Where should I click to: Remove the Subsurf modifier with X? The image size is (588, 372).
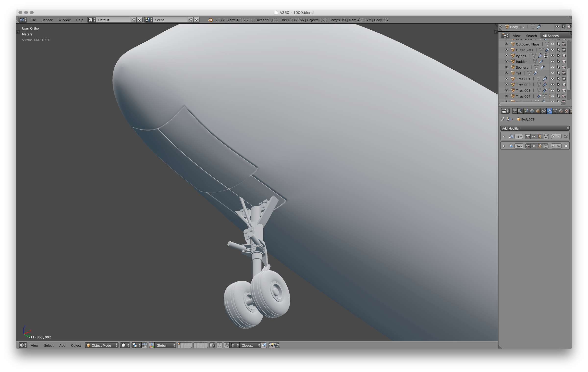(x=566, y=146)
